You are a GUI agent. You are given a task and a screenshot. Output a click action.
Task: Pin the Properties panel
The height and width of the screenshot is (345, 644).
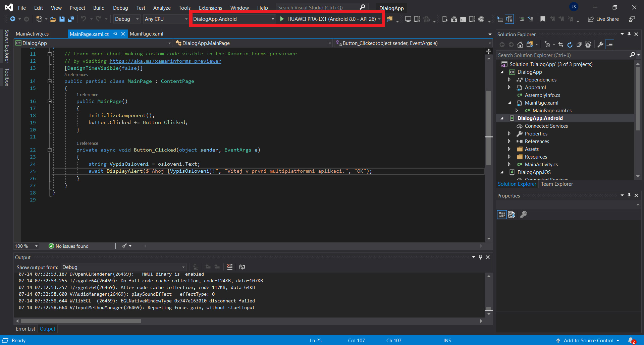click(629, 195)
